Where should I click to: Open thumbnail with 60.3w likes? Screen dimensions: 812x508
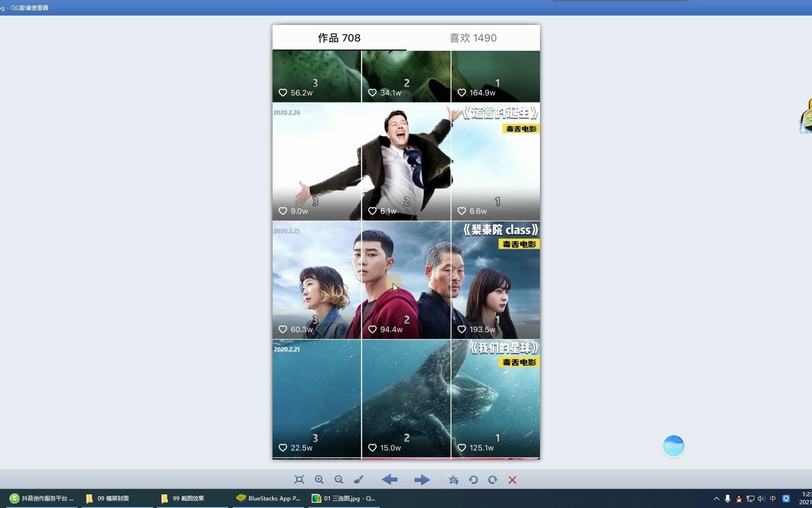tap(317, 280)
